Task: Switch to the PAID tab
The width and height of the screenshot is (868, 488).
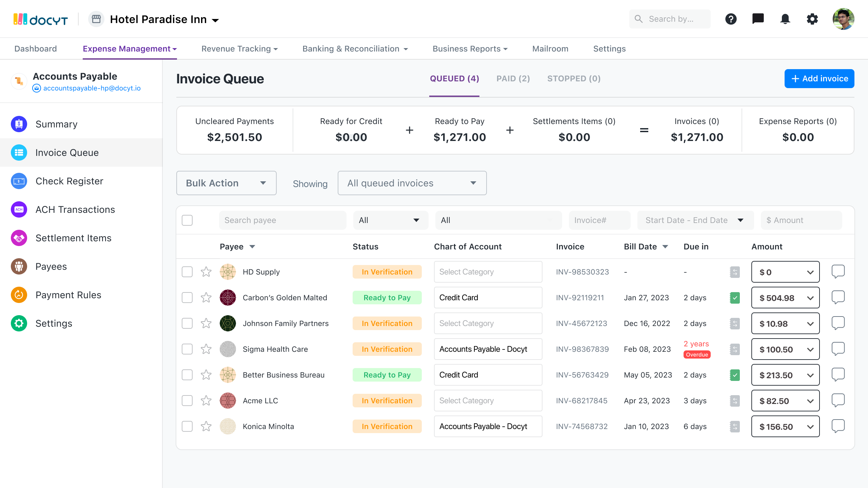Action: [x=513, y=79]
